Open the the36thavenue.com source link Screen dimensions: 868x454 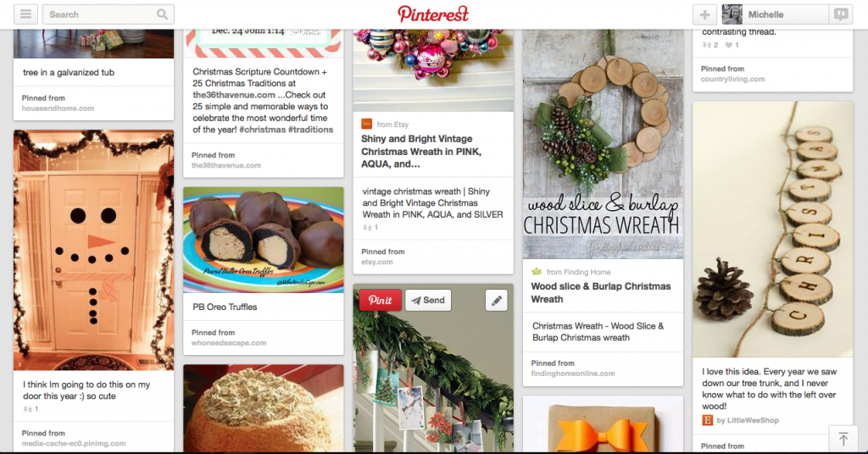(x=226, y=165)
